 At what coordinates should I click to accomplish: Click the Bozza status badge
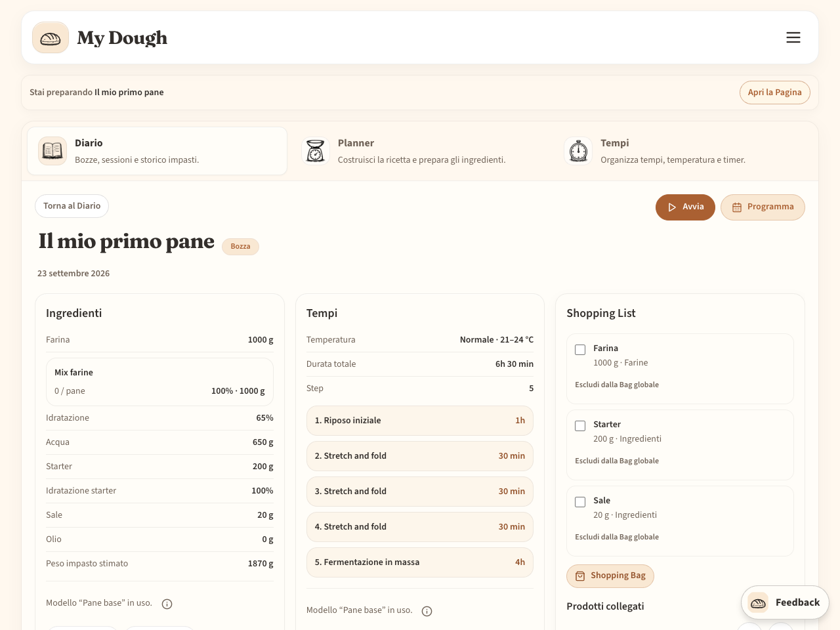click(x=240, y=247)
